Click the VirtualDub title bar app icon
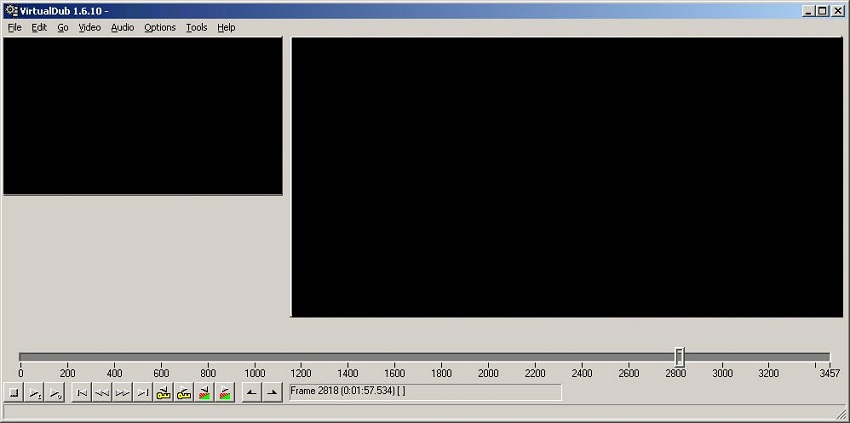Viewport: 850px width, 423px height. tap(11, 10)
